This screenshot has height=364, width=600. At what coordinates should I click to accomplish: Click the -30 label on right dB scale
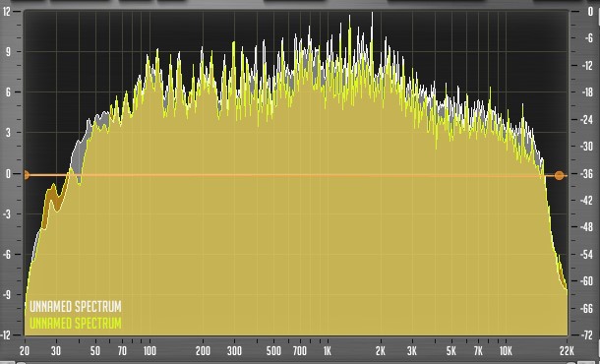(587, 147)
